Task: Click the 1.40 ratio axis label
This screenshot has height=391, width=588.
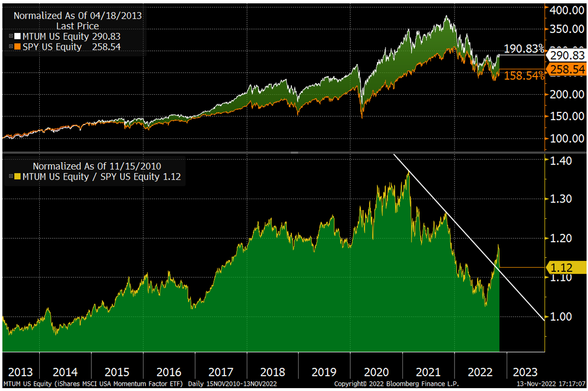Action: click(561, 160)
